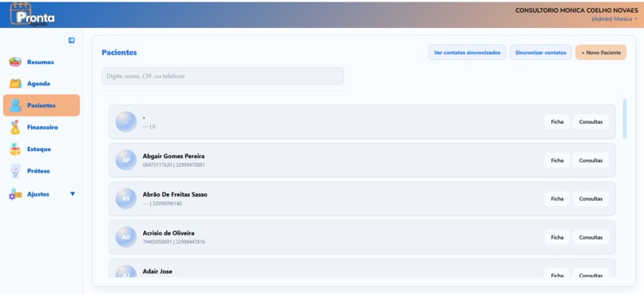Click the Pacientes page heading
644x294 pixels.
click(119, 53)
